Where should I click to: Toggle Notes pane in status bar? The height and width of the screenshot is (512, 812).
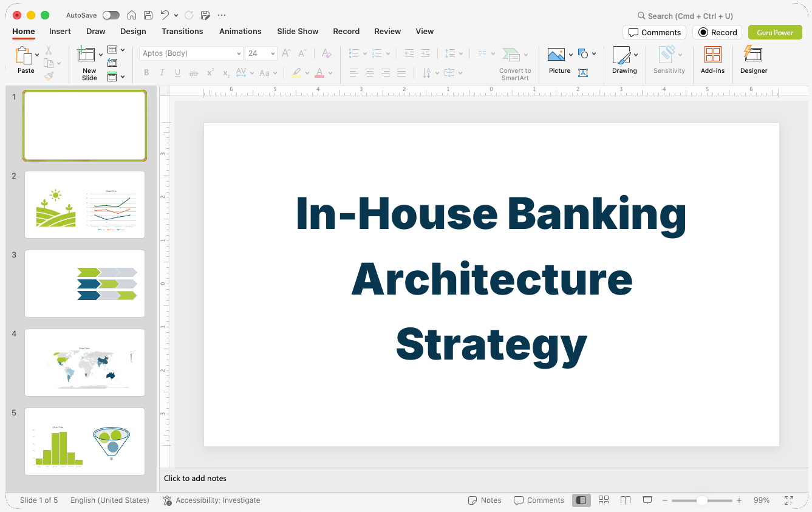pyautogui.click(x=485, y=500)
